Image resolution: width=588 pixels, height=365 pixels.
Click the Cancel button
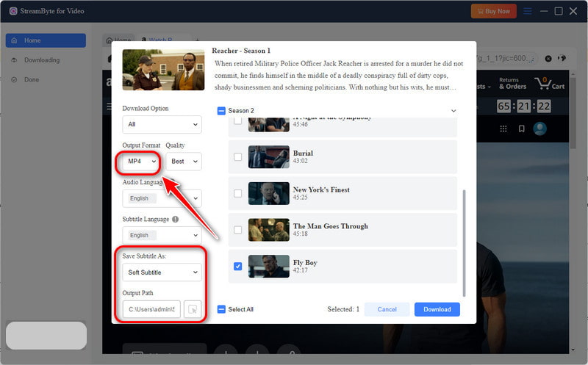point(387,309)
